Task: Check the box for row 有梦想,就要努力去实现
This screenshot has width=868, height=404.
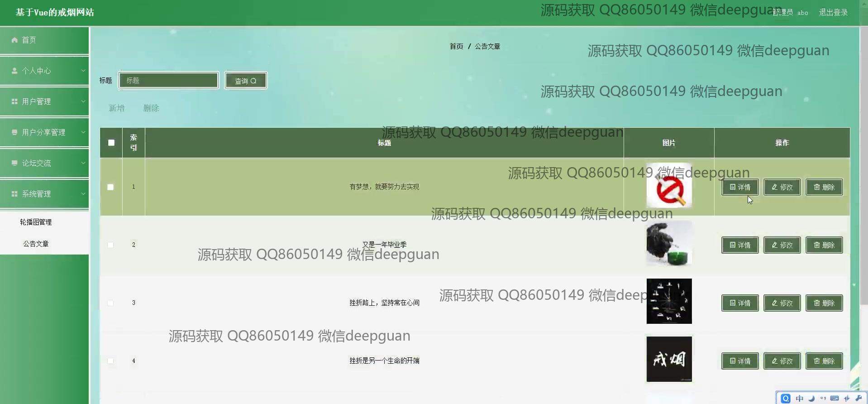Action: (x=110, y=187)
